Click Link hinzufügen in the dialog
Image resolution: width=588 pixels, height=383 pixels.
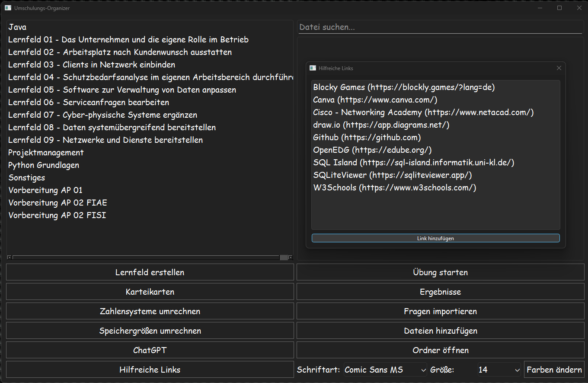click(x=435, y=238)
